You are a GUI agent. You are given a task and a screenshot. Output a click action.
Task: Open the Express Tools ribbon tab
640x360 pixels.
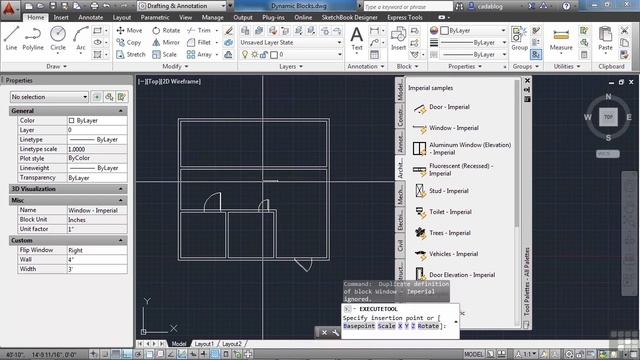405,17
